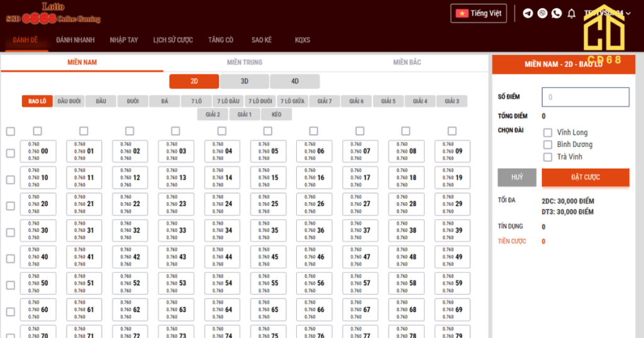This screenshot has height=338, width=644.
Task: Select number 00 betting tile
Action: pos(38,151)
